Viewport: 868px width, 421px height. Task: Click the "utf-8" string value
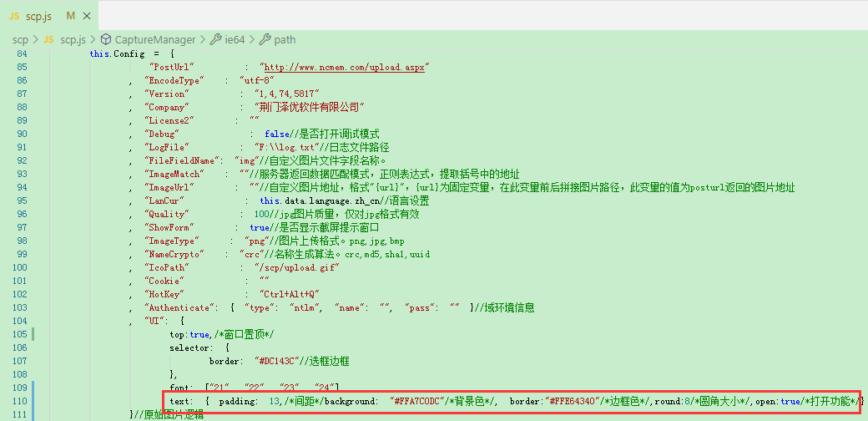pos(257,80)
